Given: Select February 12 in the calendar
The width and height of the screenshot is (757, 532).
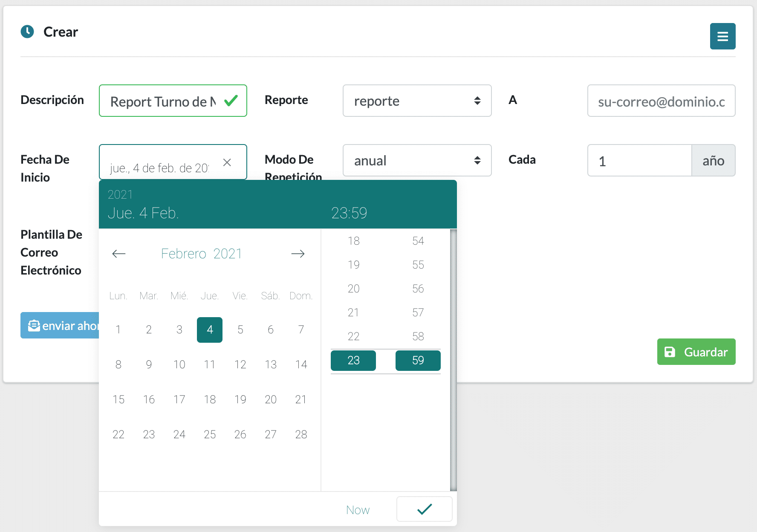Looking at the screenshot, I should pos(240,364).
